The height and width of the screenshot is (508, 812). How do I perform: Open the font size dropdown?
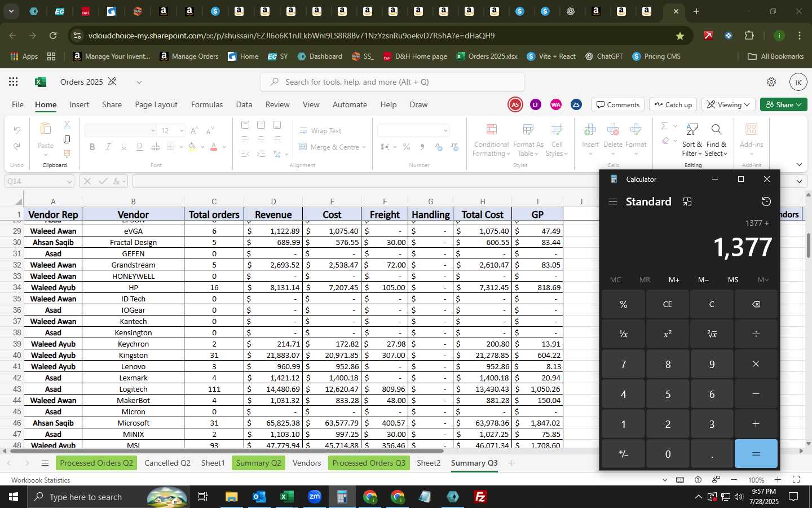(x=182, y=130)
